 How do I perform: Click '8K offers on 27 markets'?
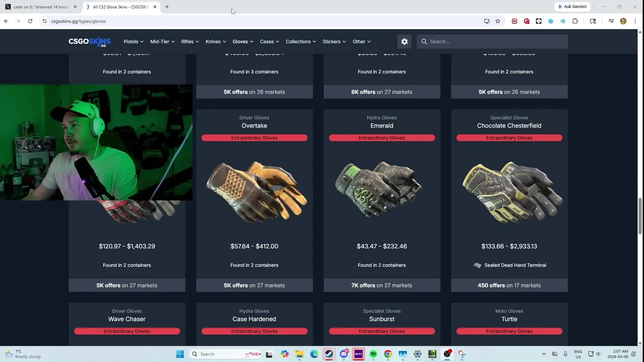point(381,92)
